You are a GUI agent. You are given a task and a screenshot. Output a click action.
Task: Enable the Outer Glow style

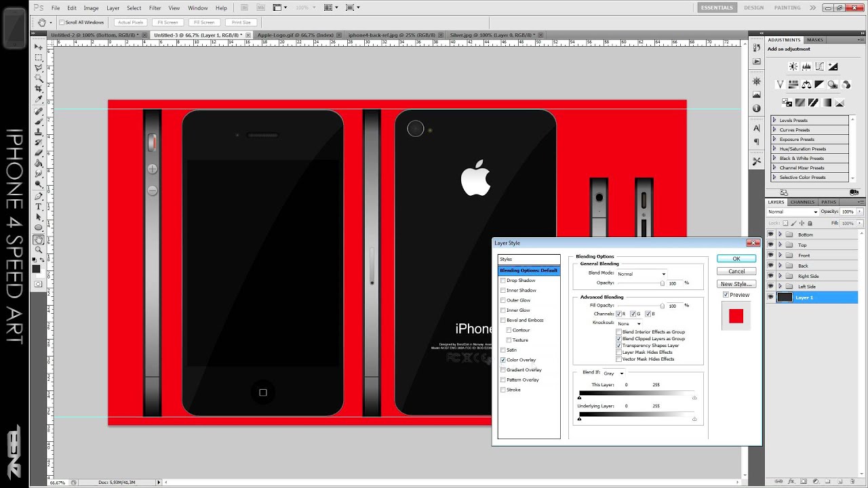click(x=502, y=300)
